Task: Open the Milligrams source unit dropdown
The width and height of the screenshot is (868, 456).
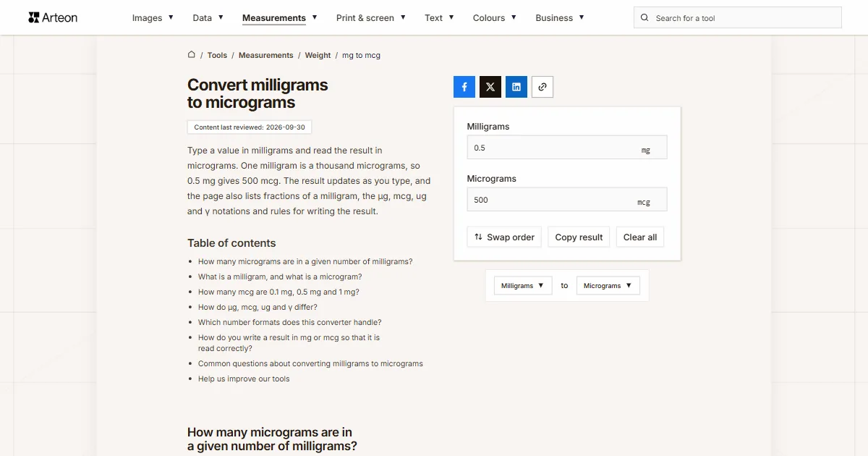Action: 523,286
